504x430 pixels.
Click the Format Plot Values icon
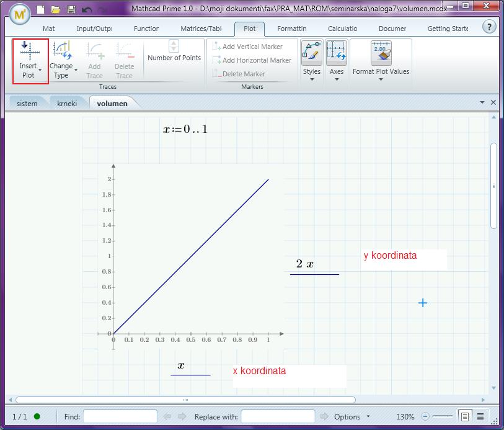[381, 53]
